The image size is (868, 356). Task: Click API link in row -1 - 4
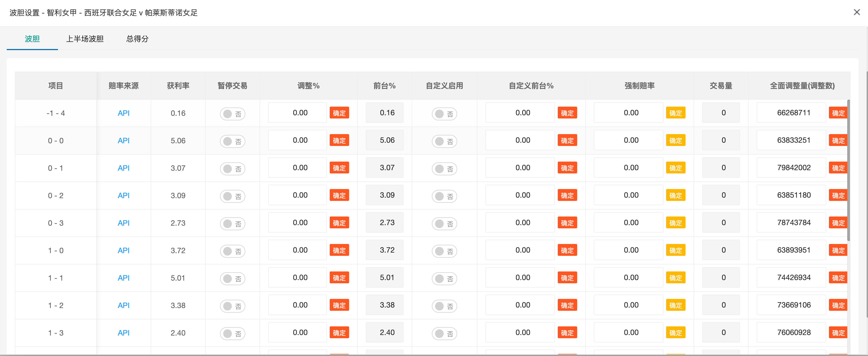point(123,113)
